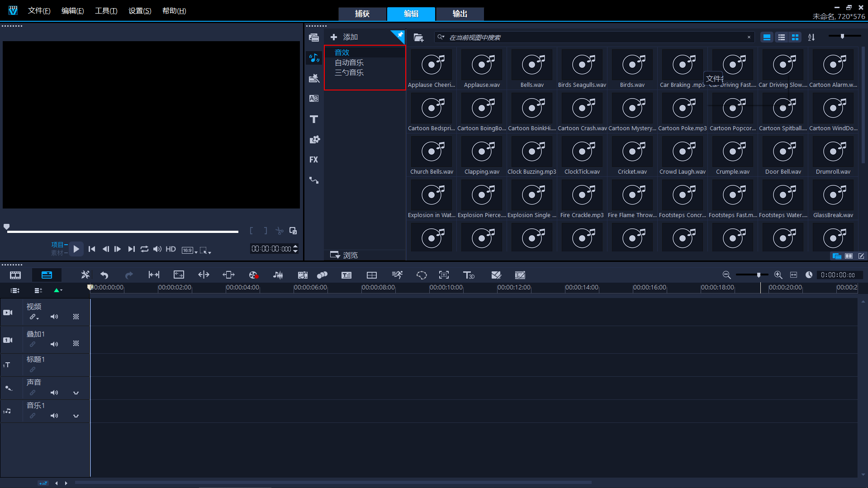The image size is (868, 488).
Task: Click the import media files folder icon
Action: 418,38
